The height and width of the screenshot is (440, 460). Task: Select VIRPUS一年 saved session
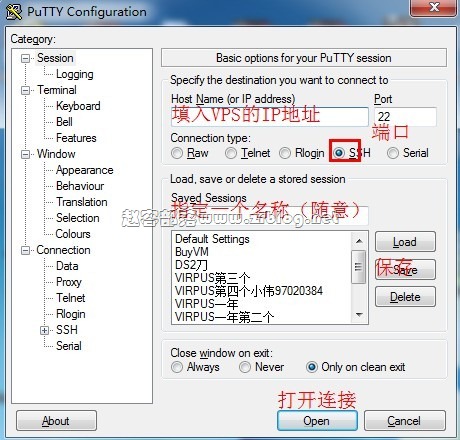coord(206,304)
